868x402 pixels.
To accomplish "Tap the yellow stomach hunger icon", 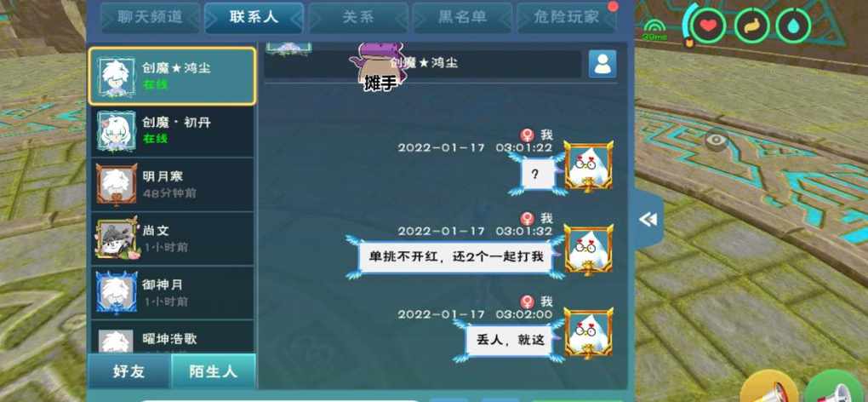I will (x=751, y=26).
